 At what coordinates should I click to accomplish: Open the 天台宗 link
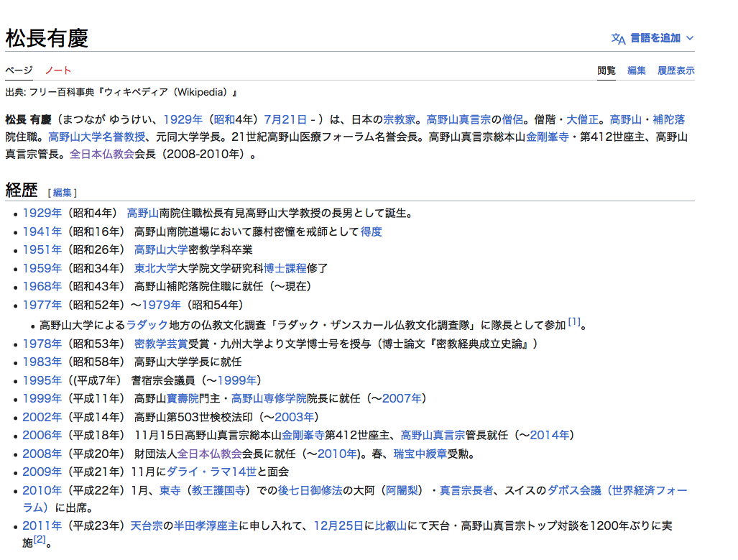pos(147,525)
